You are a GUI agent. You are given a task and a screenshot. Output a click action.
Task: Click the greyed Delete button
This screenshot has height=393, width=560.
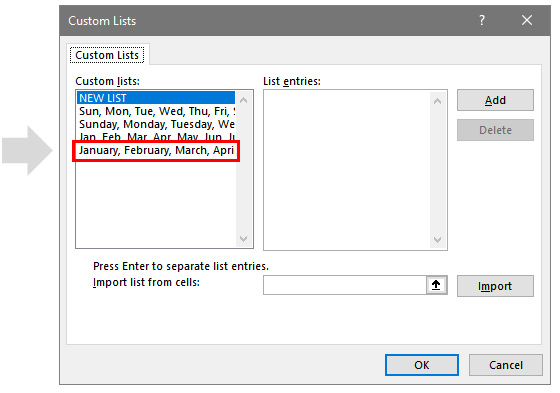495,130
